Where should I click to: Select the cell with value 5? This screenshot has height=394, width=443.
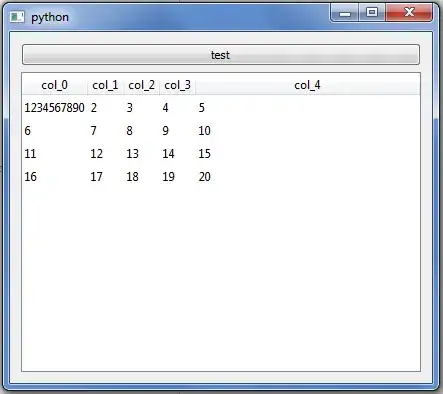pyautogui.click(x=307, y=108)
